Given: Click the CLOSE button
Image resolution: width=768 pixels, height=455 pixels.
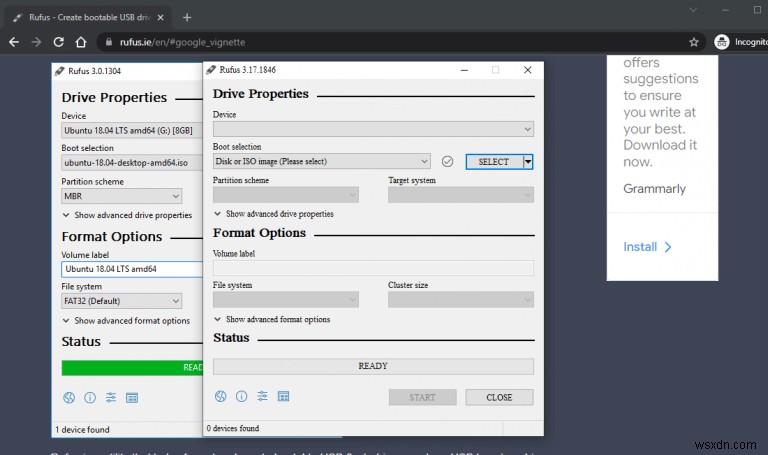Looking at the screenshot, I should (499, 397).
